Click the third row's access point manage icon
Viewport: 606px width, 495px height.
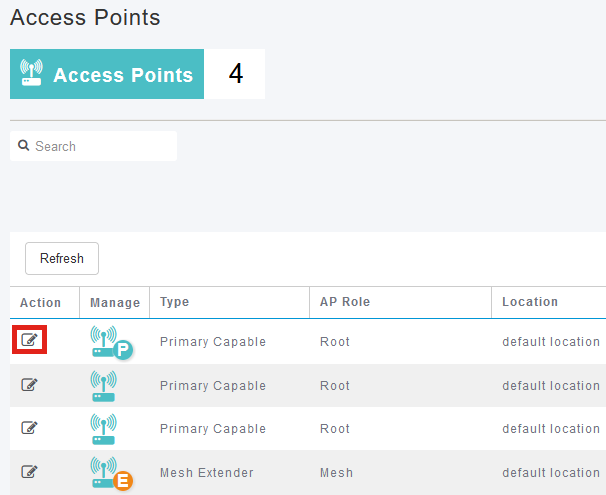103,429
